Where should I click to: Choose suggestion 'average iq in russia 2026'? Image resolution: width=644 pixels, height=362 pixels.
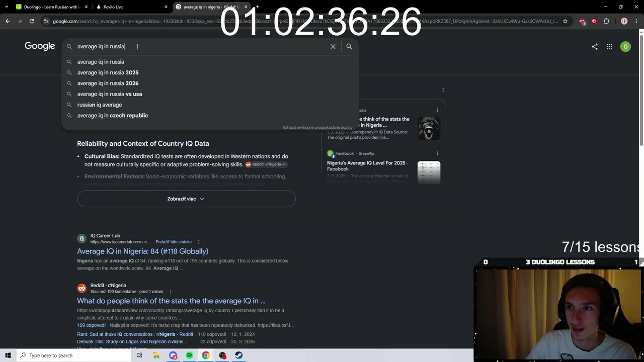coord(210,83)
